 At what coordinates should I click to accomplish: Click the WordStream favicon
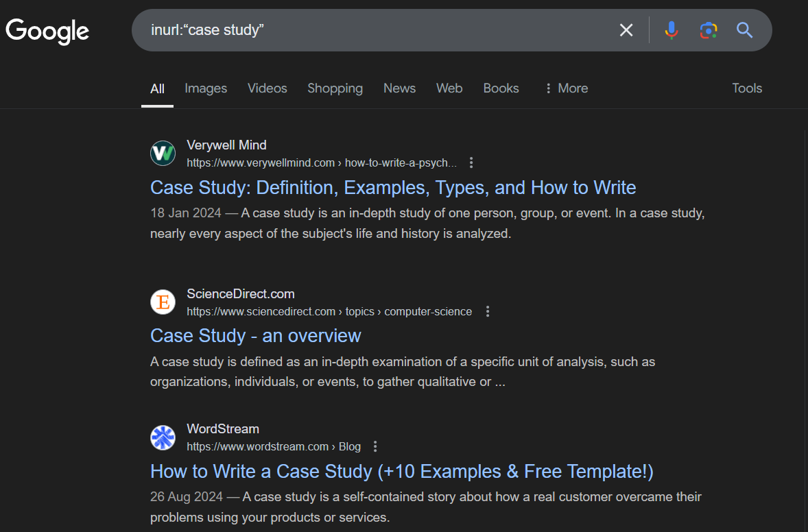(163, 437)
